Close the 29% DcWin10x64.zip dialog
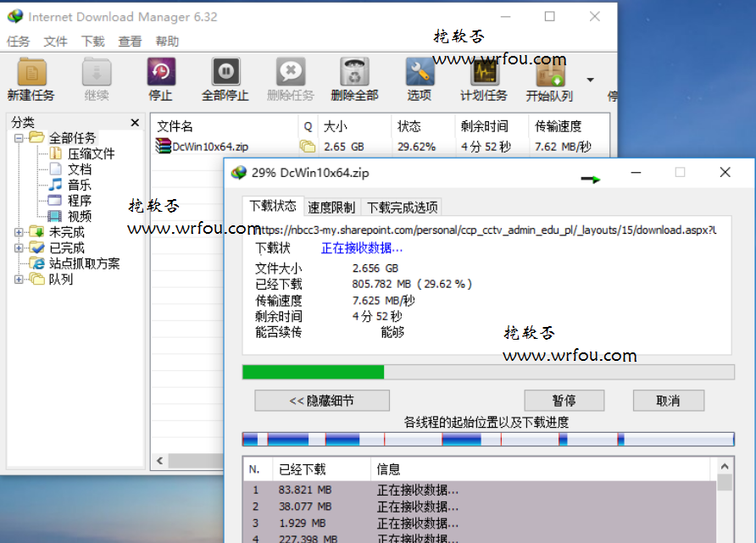Image resolution: width=756 pixels, height=543 pixels. (x=725, y=173)
